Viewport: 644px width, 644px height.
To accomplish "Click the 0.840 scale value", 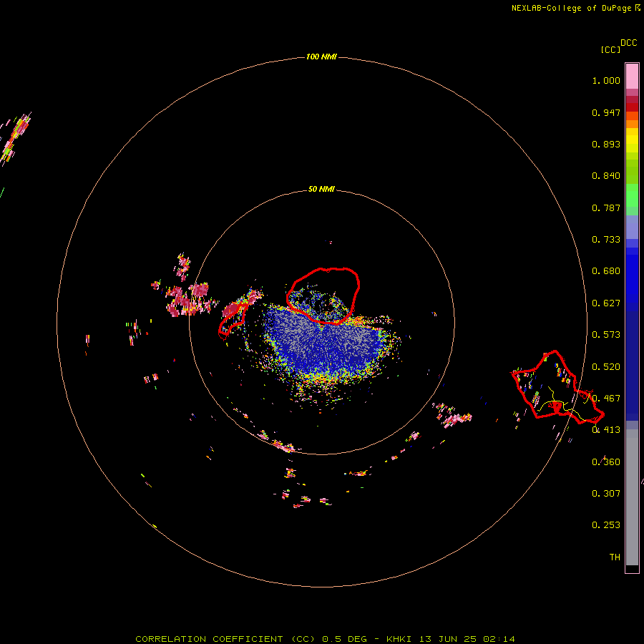I will (606, 176).
